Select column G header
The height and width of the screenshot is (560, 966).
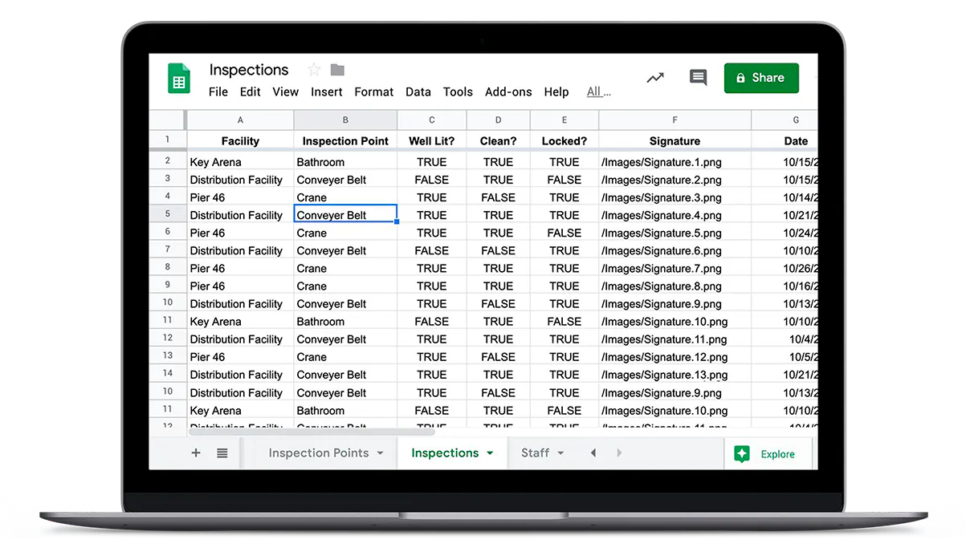tap(785, 120)
